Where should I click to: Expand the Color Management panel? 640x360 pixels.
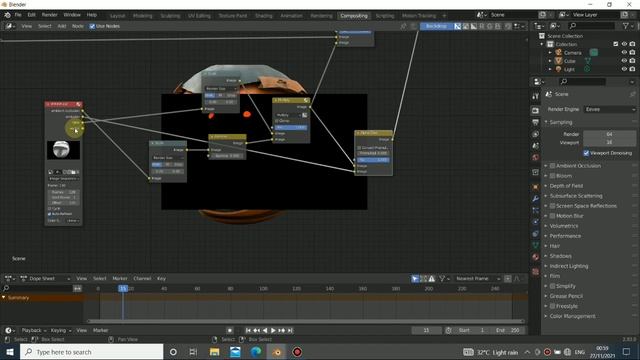coord(572,316)
